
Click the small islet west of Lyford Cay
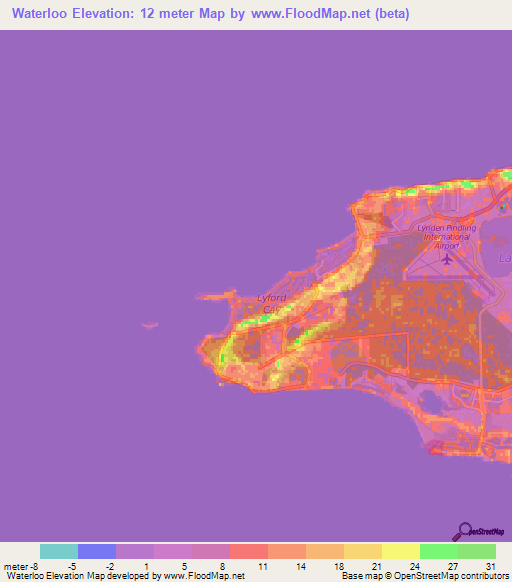150,325
